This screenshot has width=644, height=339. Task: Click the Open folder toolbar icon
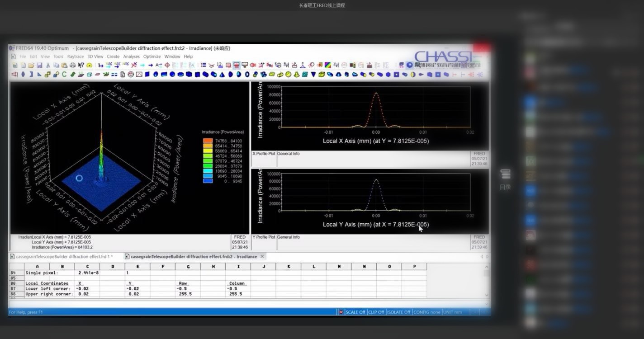31,66
